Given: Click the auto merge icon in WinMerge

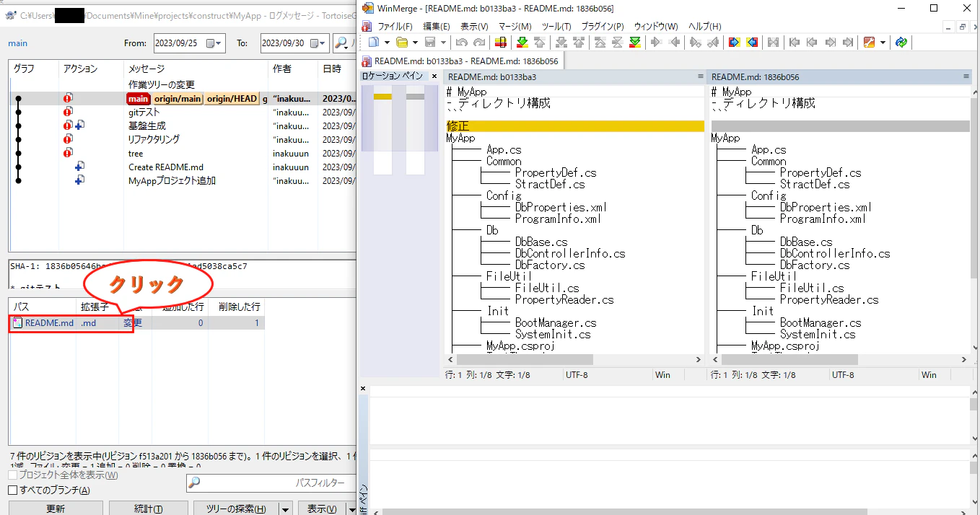Looking at the screenshot, I should tap(772, 43).
